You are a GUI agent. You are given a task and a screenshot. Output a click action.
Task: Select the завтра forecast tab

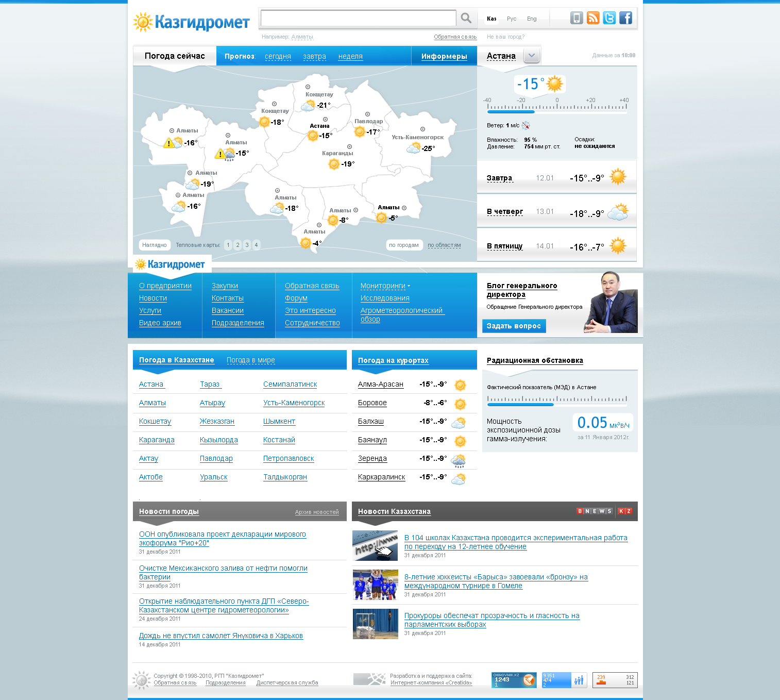pos(314,56)
